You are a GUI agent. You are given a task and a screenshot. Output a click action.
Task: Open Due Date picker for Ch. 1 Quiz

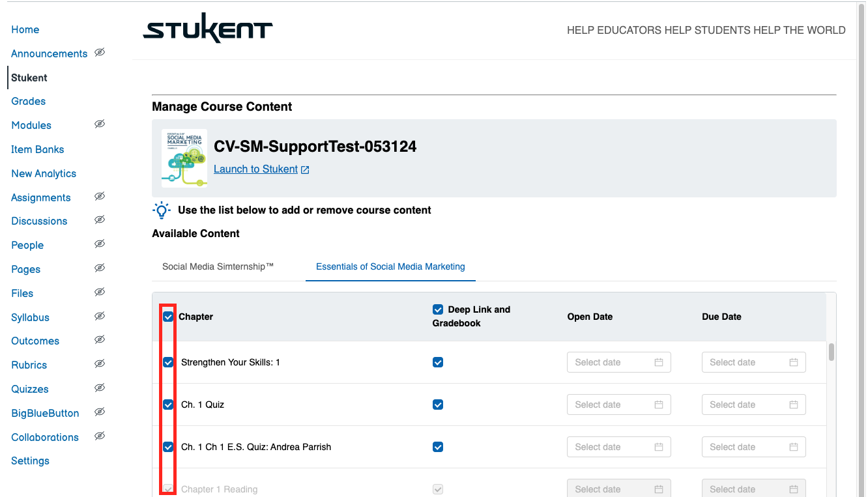[754, 405]
